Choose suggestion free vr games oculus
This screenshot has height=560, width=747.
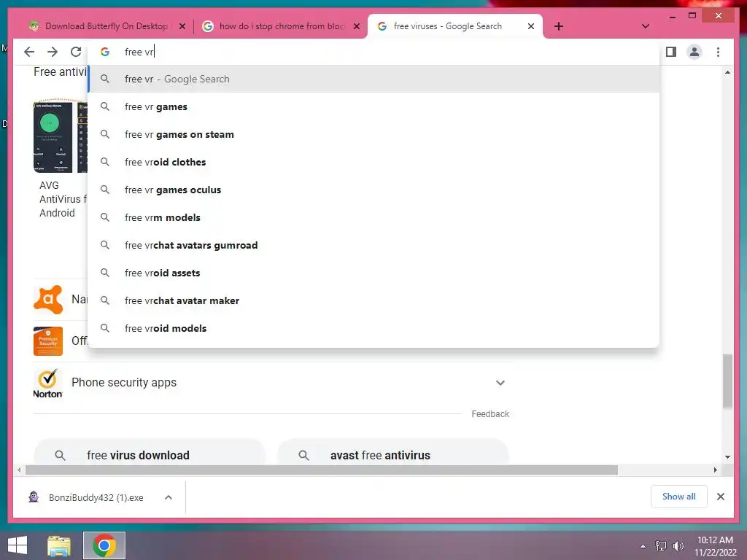click(x=374, y=190)
